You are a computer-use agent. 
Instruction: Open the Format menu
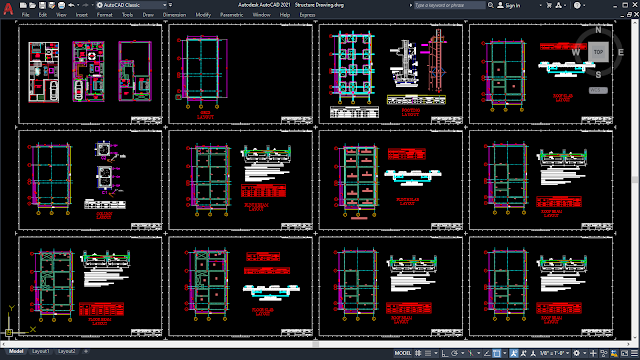tap(104, 15)
